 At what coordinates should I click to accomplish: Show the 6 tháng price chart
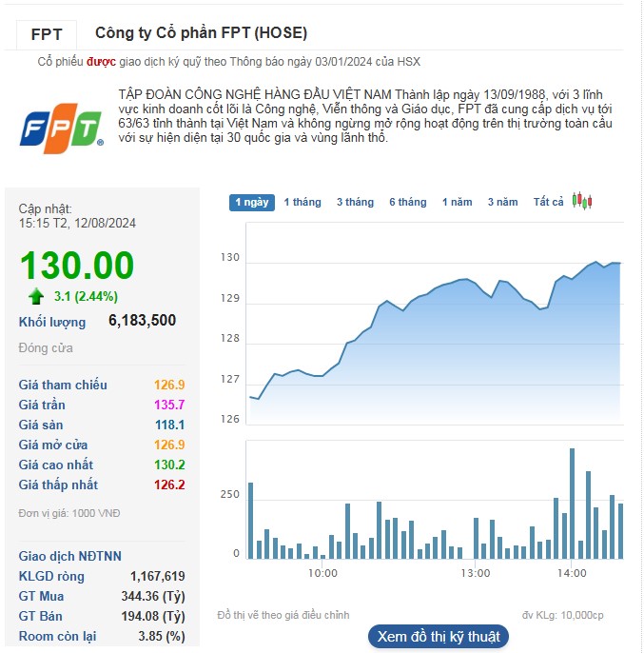point(407,203)
